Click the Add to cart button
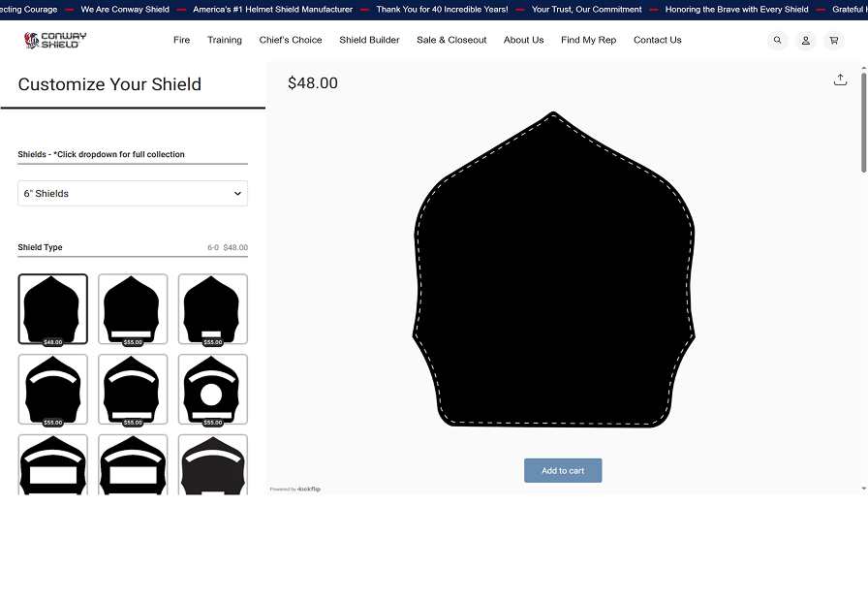The width and height of the screenshot is (868, 601). coord(563,471)
